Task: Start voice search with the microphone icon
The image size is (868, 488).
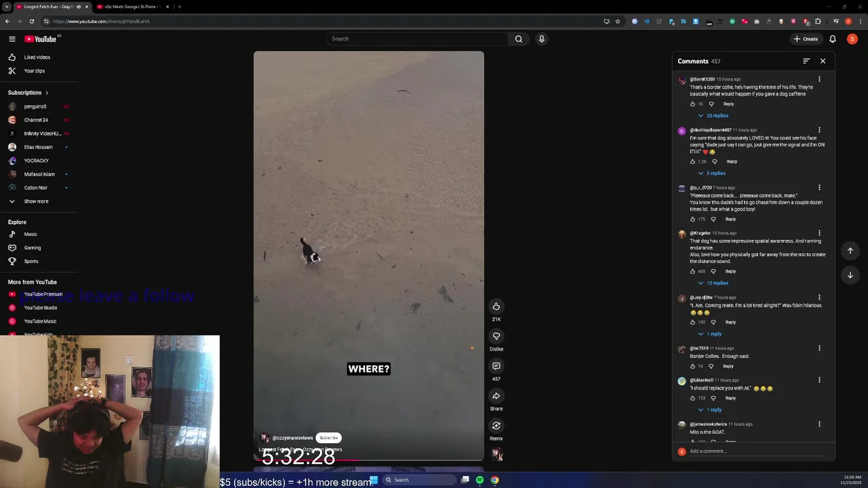Action: pos(541,39)
